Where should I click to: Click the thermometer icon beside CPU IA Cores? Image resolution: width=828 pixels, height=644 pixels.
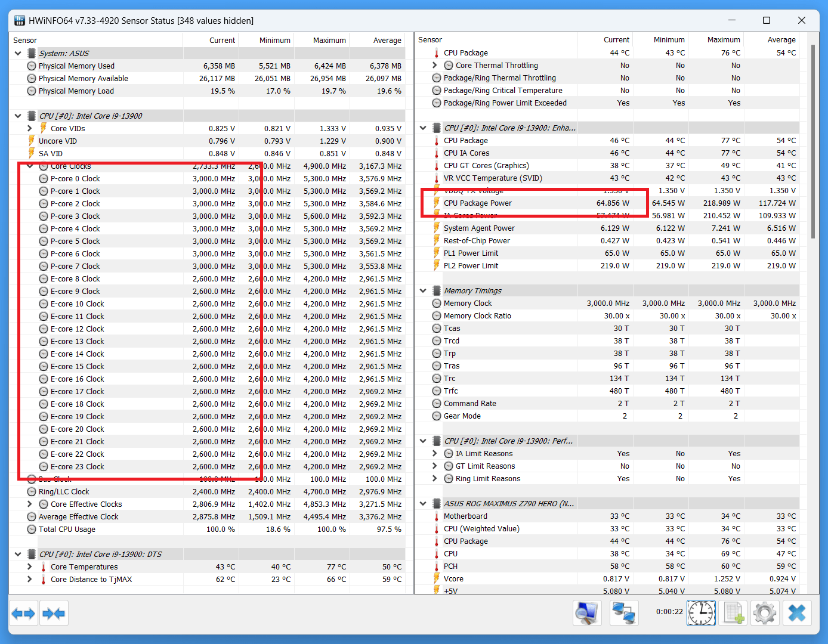[437, 153]
